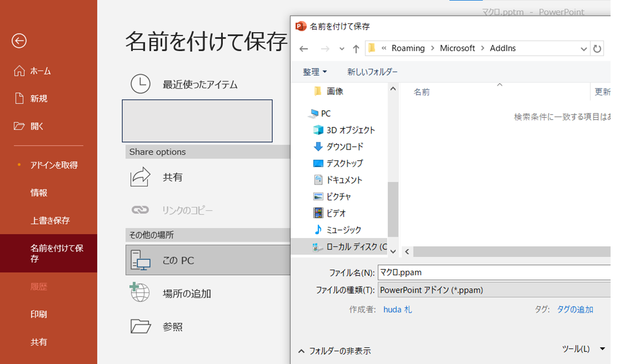Click the PC icon in the tree
628x364 pixels.
coord(313,114)
